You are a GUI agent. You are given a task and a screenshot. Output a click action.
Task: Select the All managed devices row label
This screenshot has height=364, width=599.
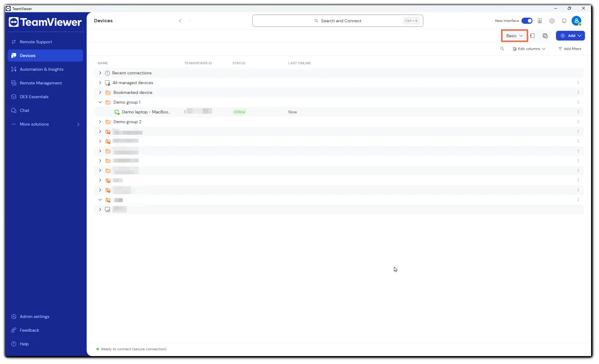coord(133,83)
